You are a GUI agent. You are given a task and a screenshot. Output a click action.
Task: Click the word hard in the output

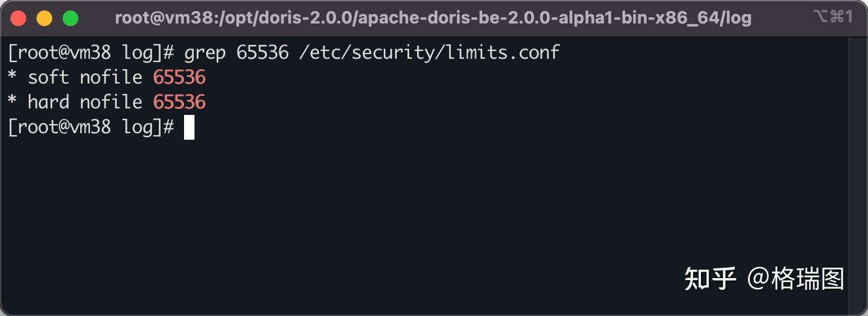(x=48, y=102)
